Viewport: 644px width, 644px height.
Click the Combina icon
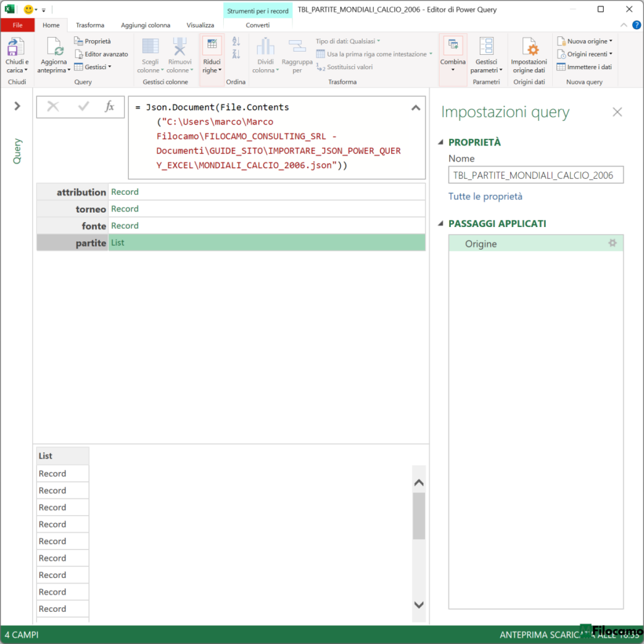point(453,46)
